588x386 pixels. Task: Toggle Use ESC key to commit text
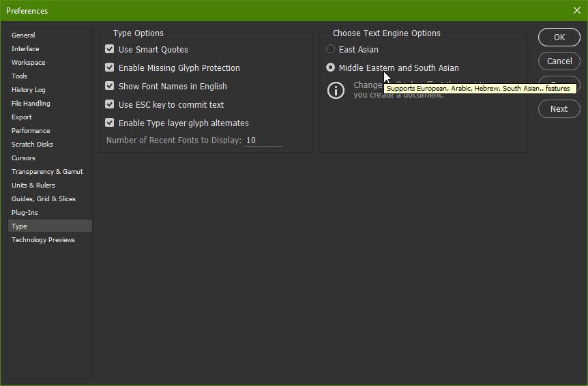click(x=110, y=104)
